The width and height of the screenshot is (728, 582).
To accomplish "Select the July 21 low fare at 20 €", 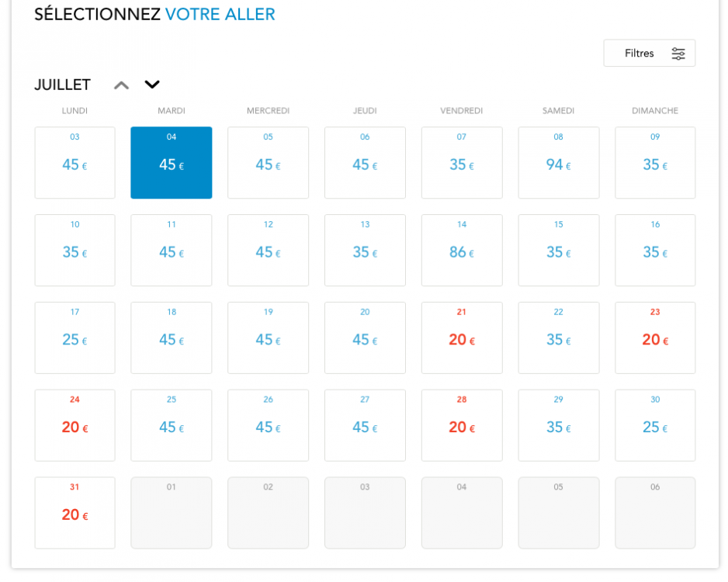I will pyautogui.click(x=462, y=338).
